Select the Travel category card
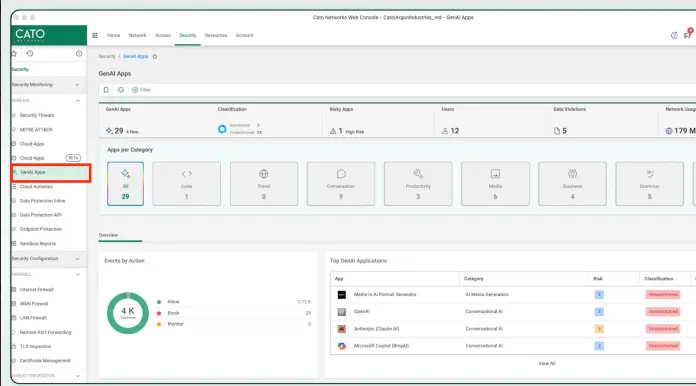This screenshot has height=386, width=696. pyautogui.click(x=264, y=184)
